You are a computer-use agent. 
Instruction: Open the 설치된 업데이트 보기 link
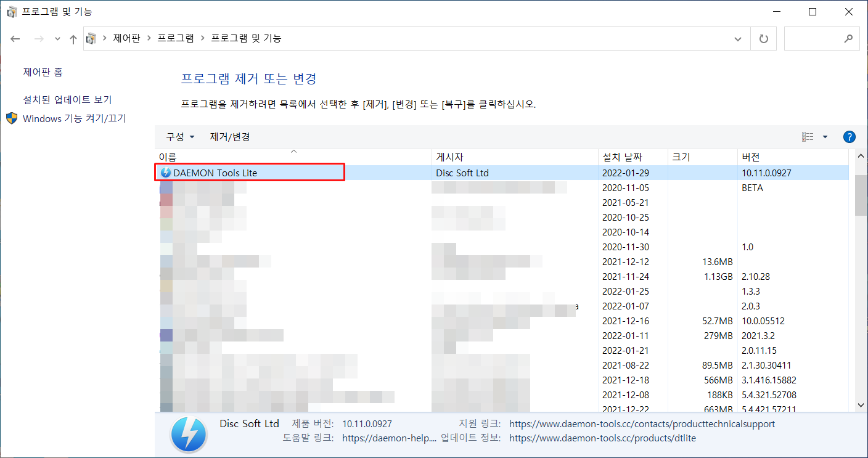[67, 99]
